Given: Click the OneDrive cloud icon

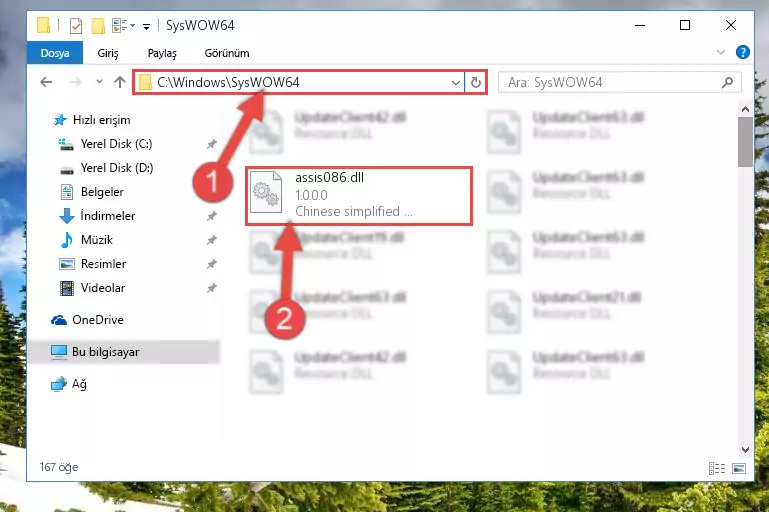Looking at the screenshot, I should (x=59, y=320).
